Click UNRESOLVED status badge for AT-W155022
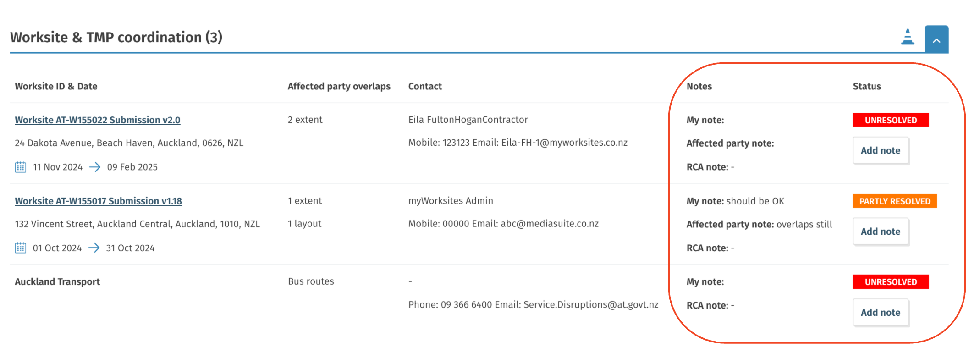 891,120
